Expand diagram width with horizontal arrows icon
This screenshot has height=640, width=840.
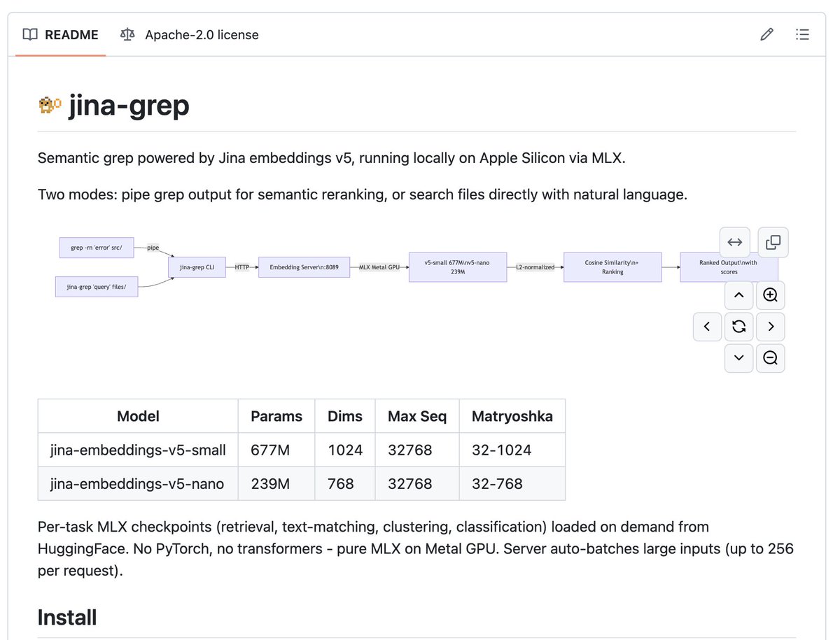(735, 243)
